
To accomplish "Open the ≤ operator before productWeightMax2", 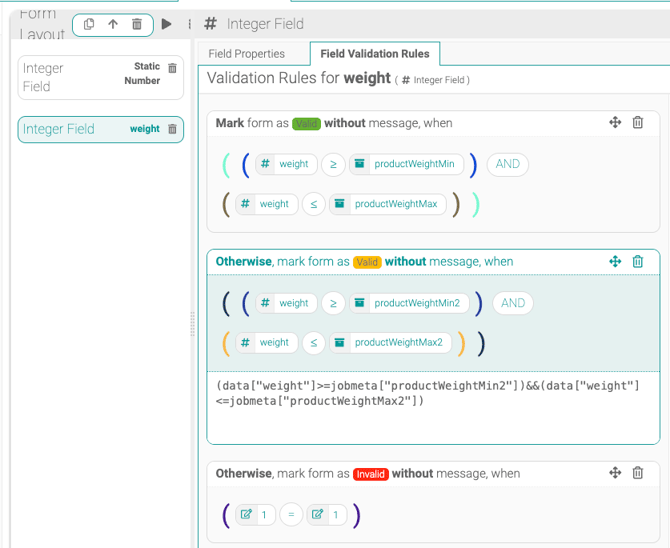I will tap(314, 342).
